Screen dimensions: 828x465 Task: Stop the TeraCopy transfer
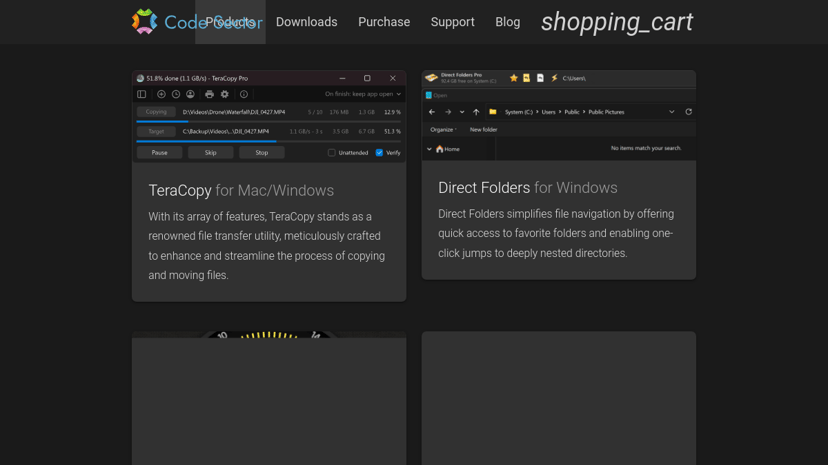pyautogui.click(x=262, y=153)
